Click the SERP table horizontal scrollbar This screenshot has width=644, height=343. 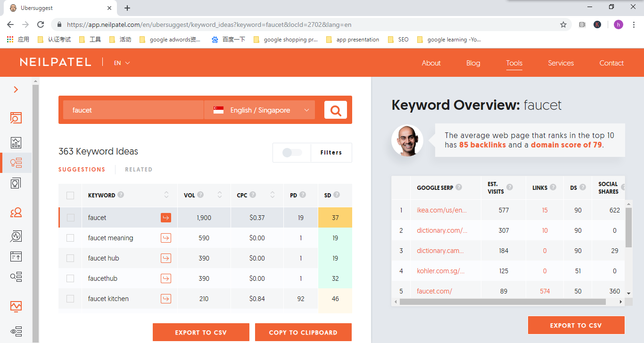(x=503, y=302)
